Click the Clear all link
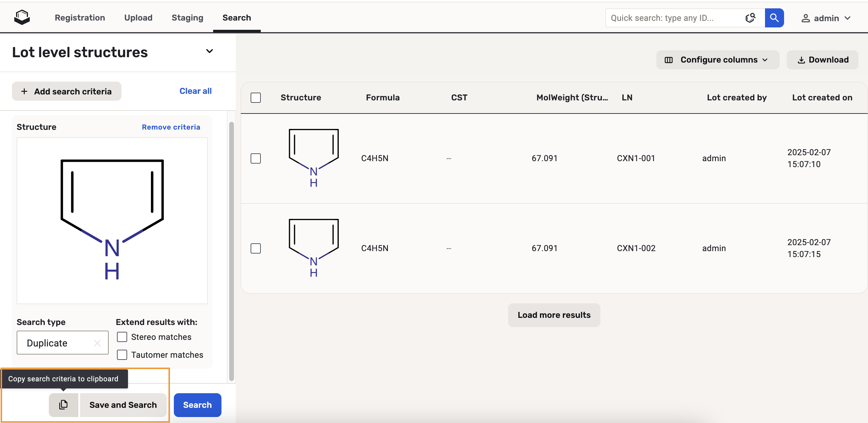 click(x=196, y=91)
